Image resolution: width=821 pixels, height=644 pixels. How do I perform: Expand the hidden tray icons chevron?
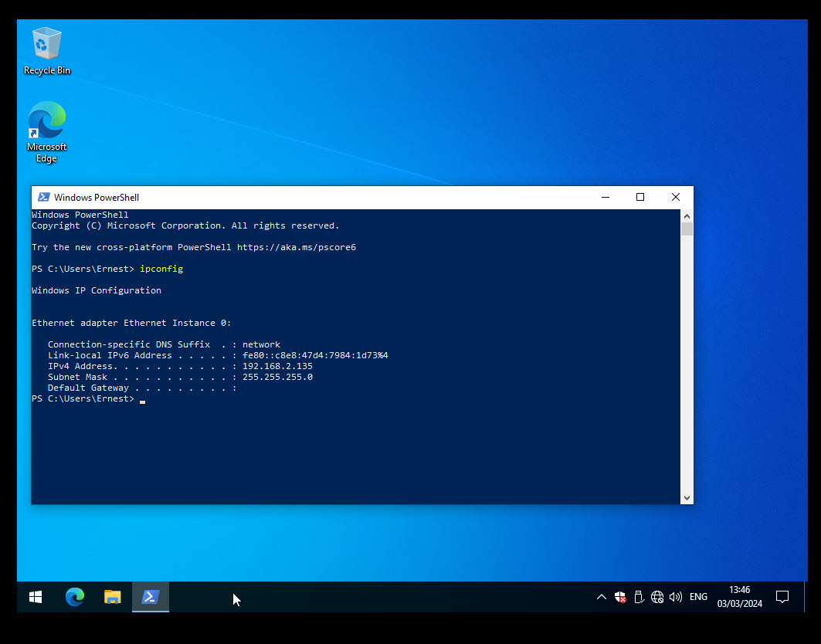602,597
